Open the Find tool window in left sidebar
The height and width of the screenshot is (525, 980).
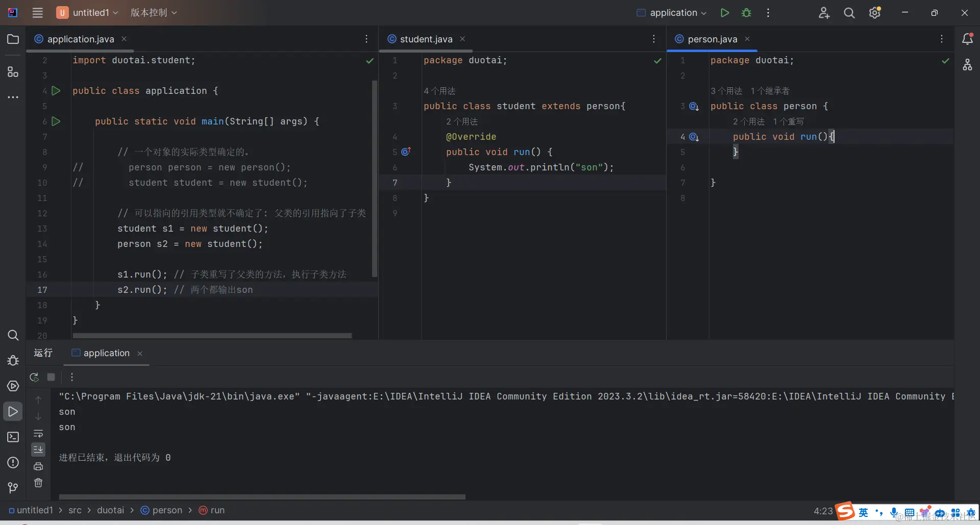point(13,335)
